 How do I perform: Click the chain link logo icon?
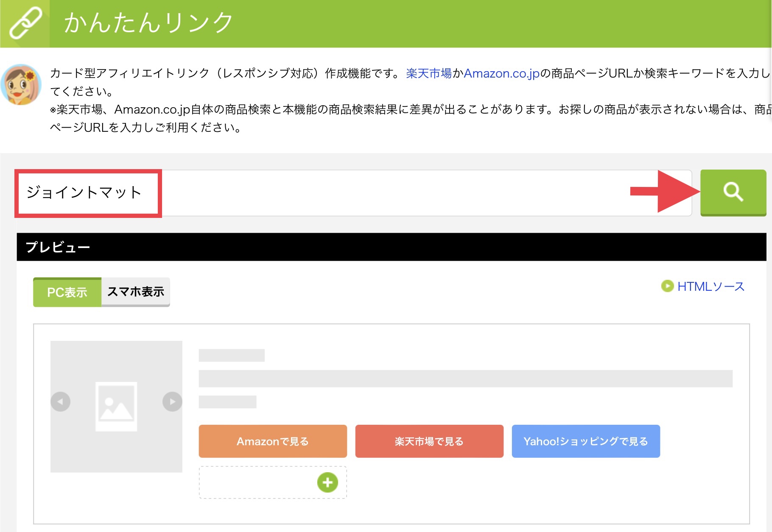click(x=25, y=23)
